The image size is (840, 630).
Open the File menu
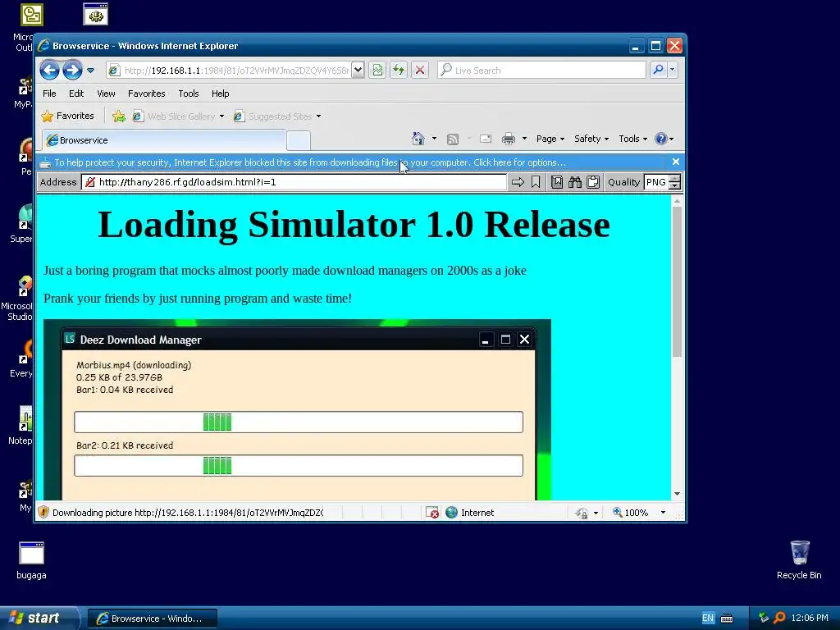(x=49, y=94)
